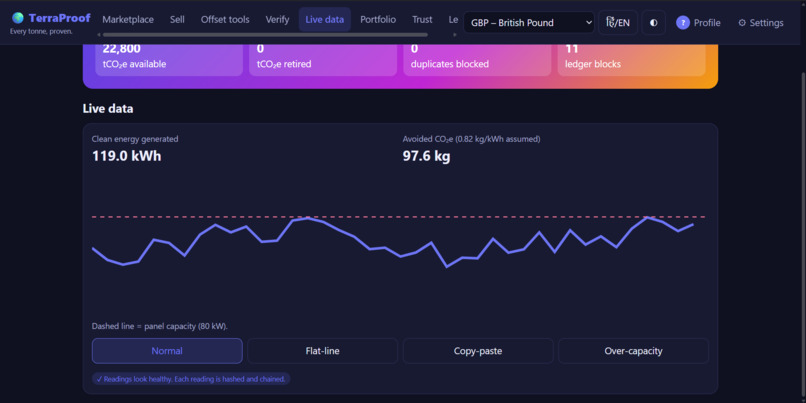
Task: Switch to the Flat-line simulation button
Action: coord(323,351)
